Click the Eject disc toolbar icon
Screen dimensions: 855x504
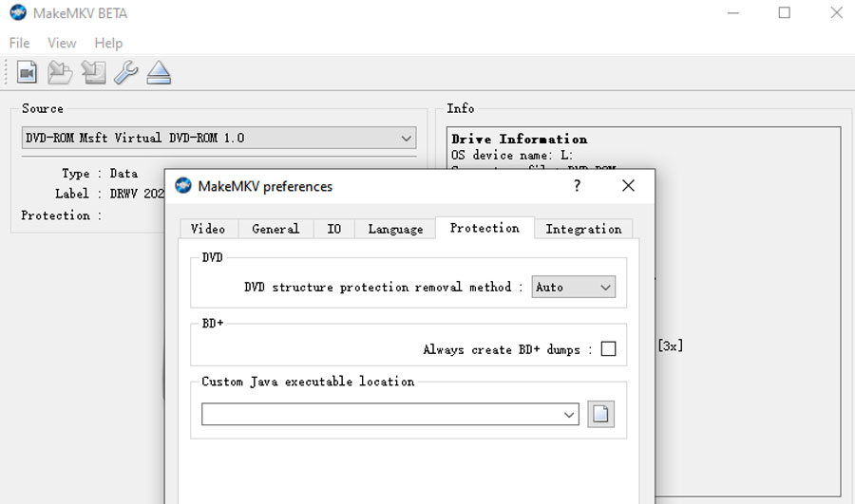(x=159, y=72)
